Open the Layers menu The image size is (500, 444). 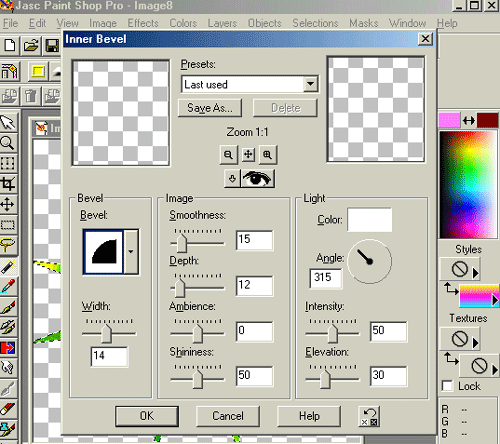(x=222, y=23)
